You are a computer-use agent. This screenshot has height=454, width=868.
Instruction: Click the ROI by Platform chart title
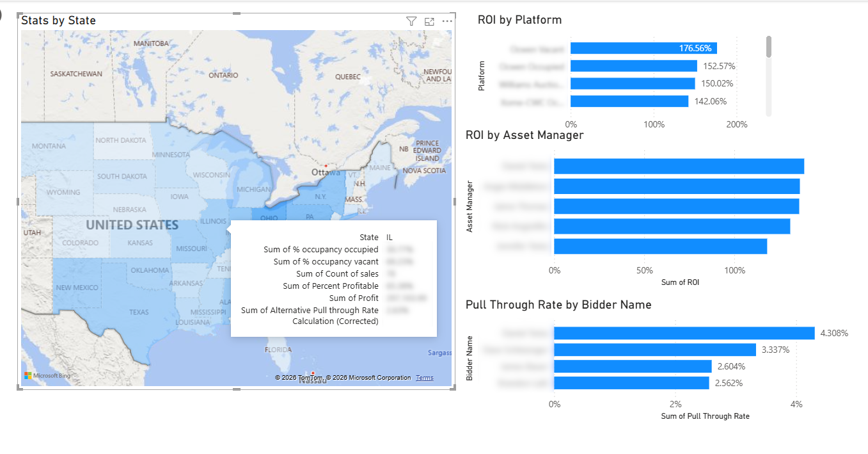point(519,20)
